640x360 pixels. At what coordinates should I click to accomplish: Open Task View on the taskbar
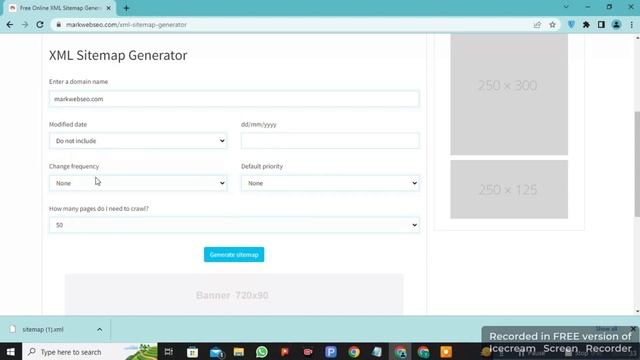[169, 352]
